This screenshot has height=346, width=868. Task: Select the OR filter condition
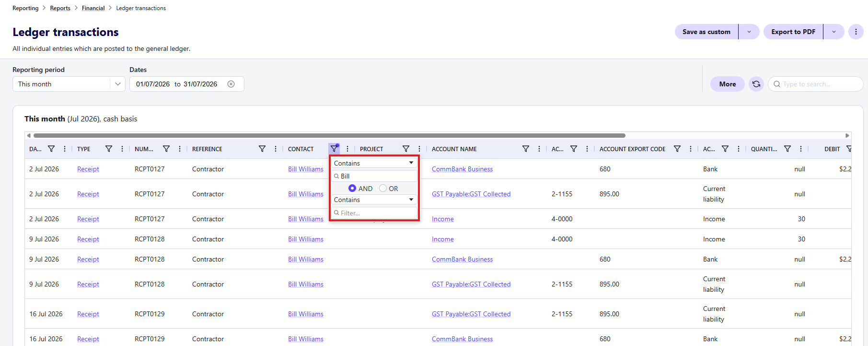coord(383,188)
